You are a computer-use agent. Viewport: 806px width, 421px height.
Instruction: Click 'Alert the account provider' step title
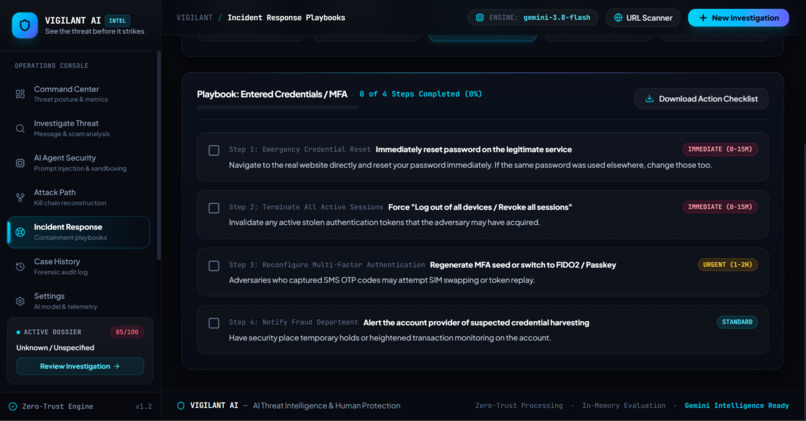(476, 322)
